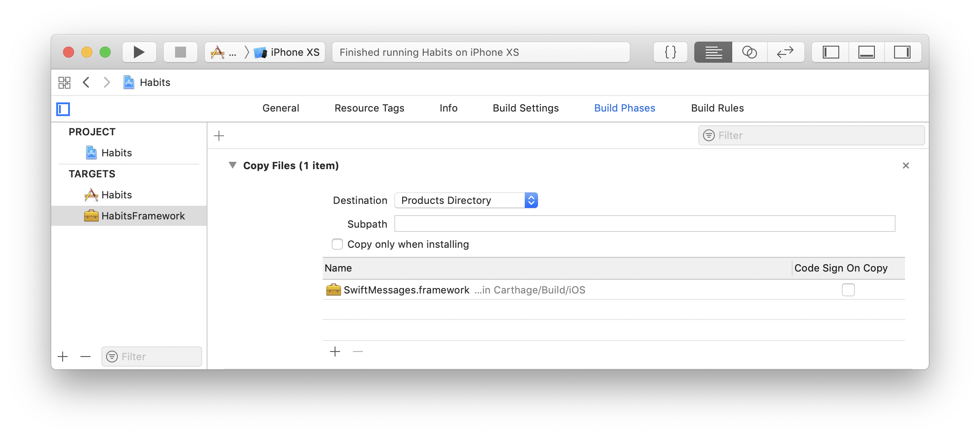Toggle the debug area
This screenshot has height=437, width=980.
867,52
